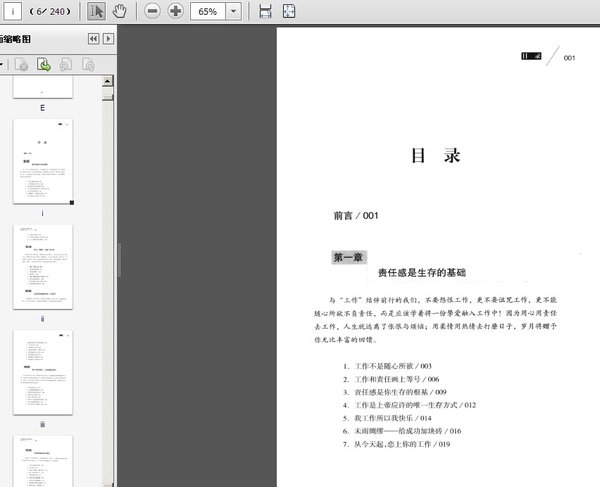This screenshot has width=600, height=487.
Task: Click entry 责任感是你生存的根基 / 009
Action: [x=395, y=392]
